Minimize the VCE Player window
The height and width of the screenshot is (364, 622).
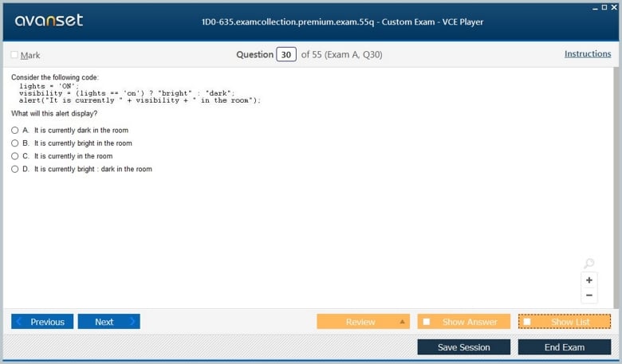pyautogui.click(x=595, y=7)
